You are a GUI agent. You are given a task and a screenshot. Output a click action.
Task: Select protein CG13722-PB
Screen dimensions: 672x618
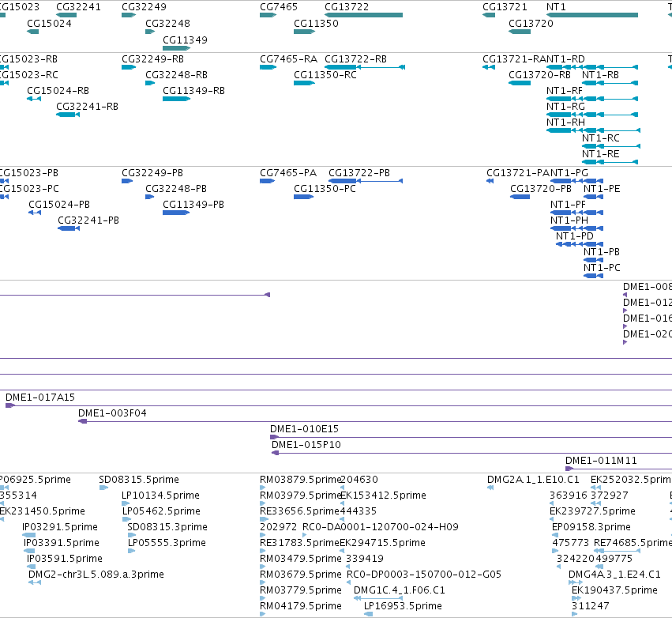pyautogui.click(x=366, y=182)
